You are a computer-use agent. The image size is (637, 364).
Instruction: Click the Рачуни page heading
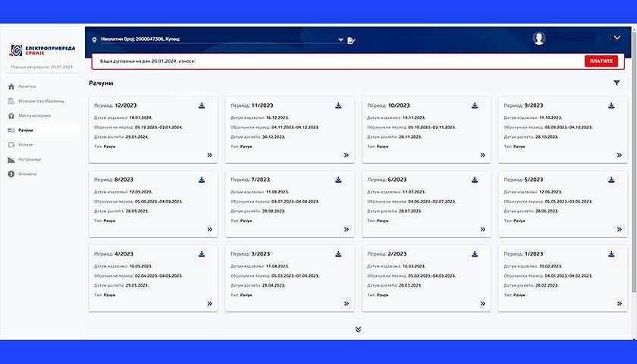[101, 83]
